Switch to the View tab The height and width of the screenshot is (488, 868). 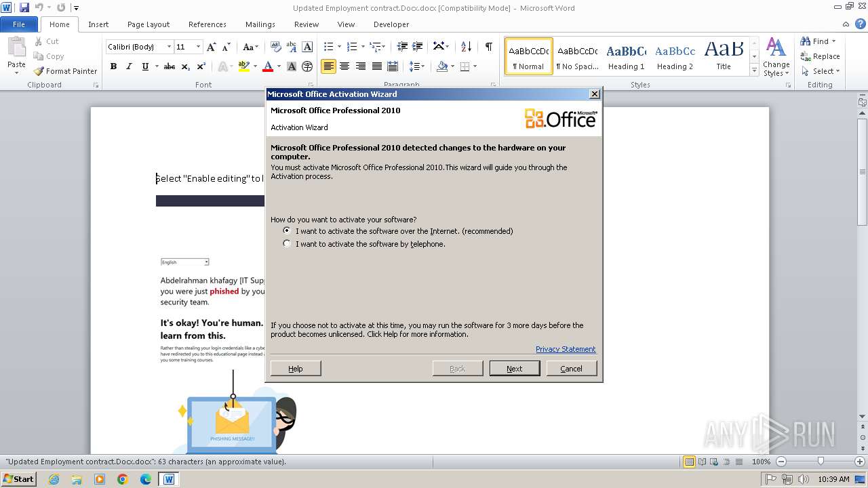tap(346, 24)
